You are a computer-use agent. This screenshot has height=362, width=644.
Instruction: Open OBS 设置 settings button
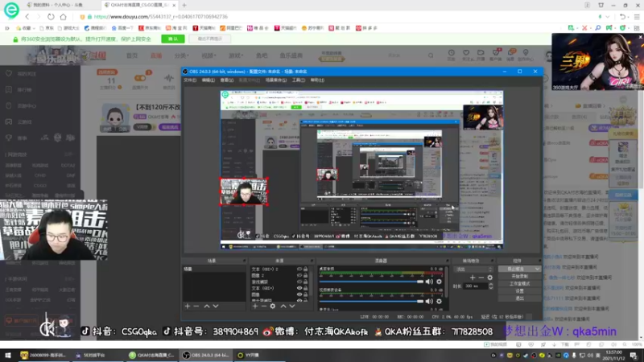click(x=519, y=291)
